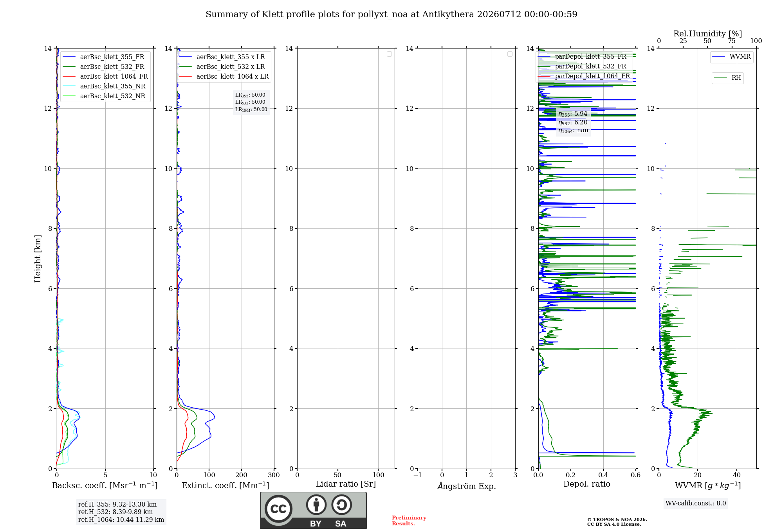Click the Preliminary Results red text
Viewport: 783px width, 532px height.
pos(409,521)
